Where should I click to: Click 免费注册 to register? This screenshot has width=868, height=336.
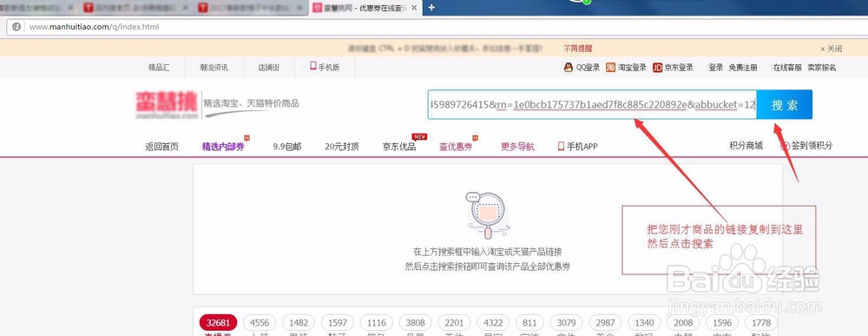tap(743, 68)
